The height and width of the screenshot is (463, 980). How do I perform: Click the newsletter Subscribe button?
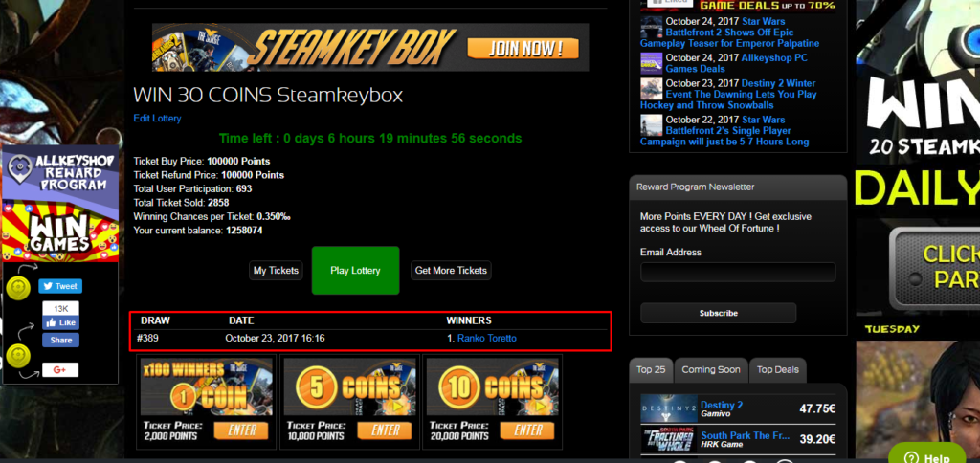pyautogui.click(x=718, y=313)
